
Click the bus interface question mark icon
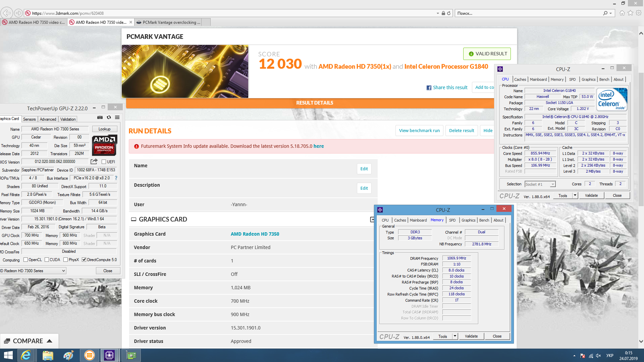[x=116, y=178]
